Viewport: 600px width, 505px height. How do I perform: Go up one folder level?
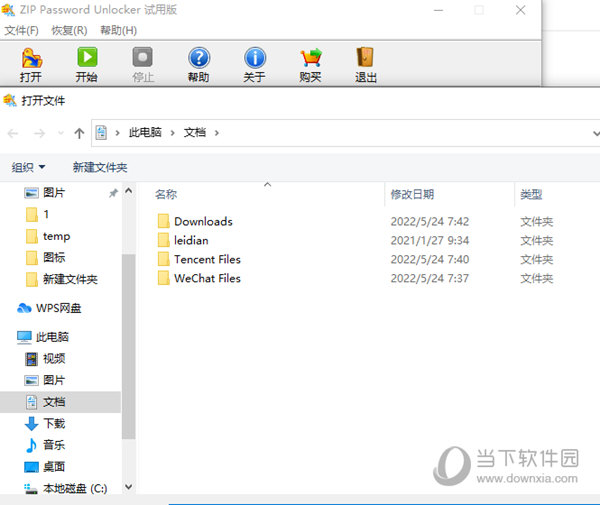coord(79,133)
